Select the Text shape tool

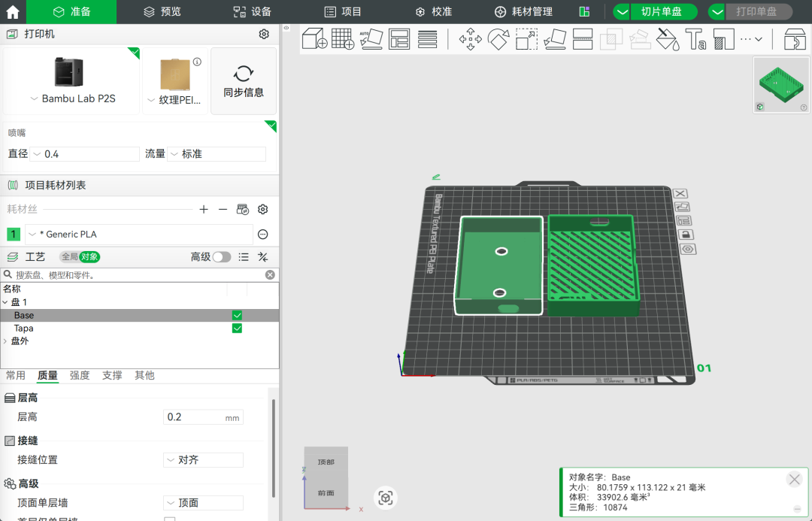click(x=695, y=39)
